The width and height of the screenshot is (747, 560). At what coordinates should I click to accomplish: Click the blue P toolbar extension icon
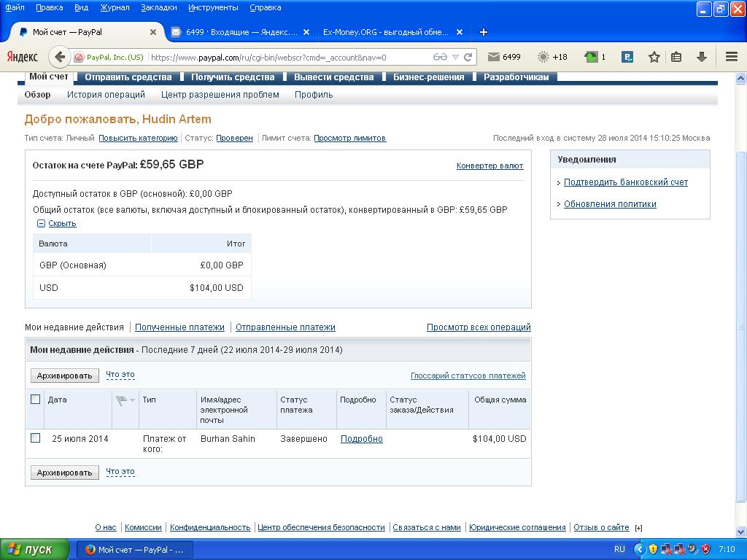pyautogui.click(x=627, y=57)
